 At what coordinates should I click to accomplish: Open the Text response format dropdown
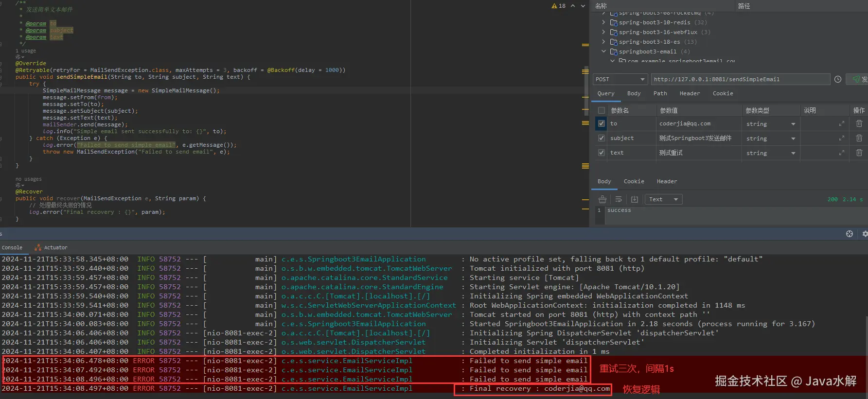[663, 199]
